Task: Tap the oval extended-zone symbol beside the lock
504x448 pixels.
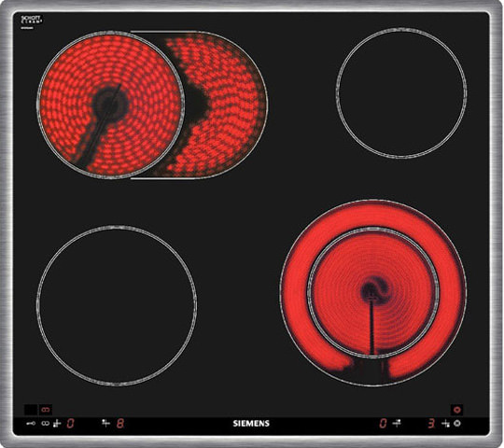Action: tap(46, 424)
